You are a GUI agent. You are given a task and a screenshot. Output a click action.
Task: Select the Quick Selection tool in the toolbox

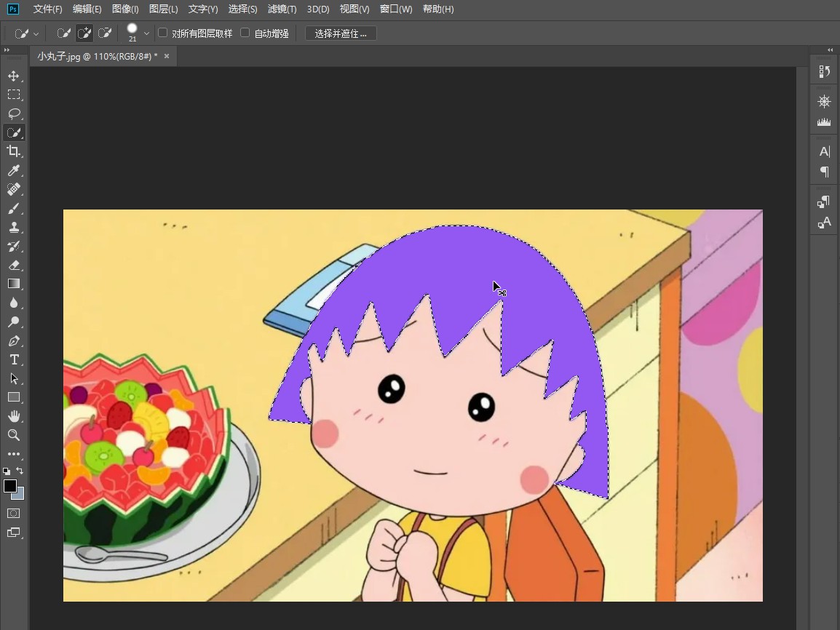click(x=14, y=132)
